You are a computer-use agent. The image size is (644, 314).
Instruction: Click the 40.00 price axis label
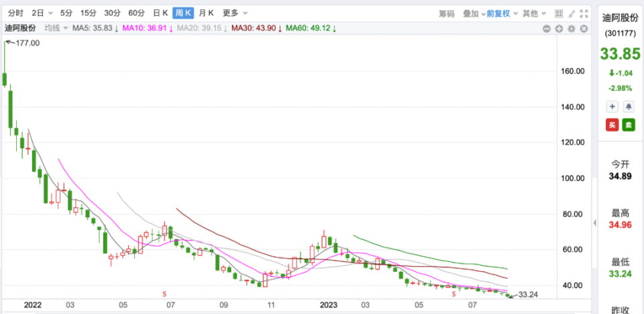tap(573, 285)
